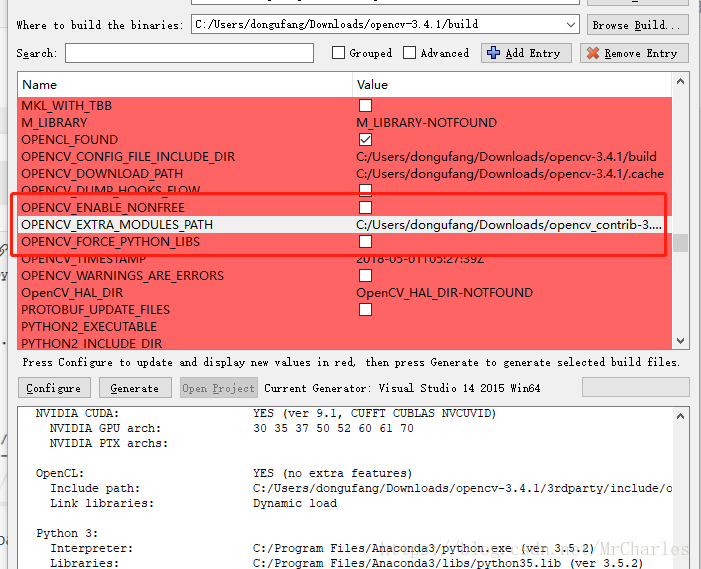Image resolution: width=701 pixels, height=569 pixels.
Task: Click the OPENCV_DOWNLOAD_PATH value
Action: tap(510, 173)
